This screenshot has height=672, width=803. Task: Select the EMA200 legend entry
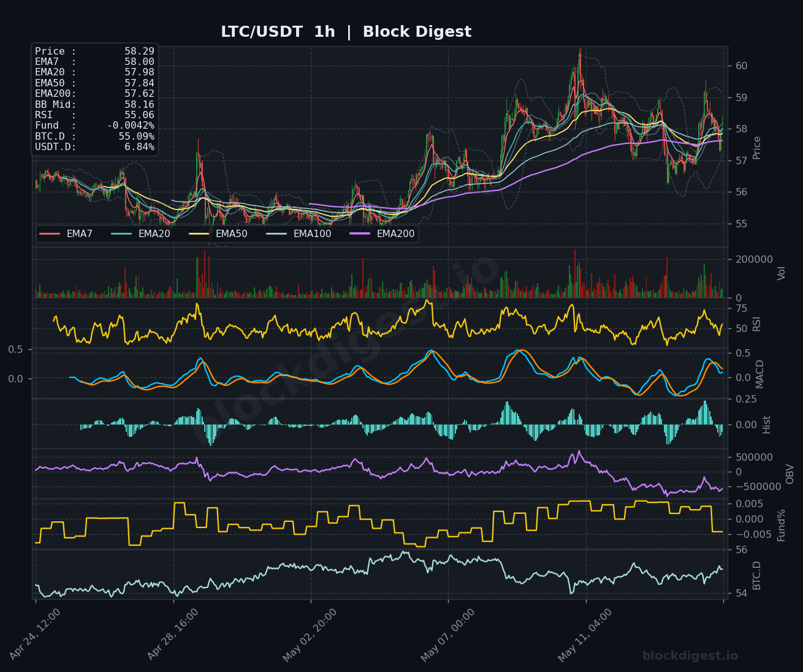382,234
